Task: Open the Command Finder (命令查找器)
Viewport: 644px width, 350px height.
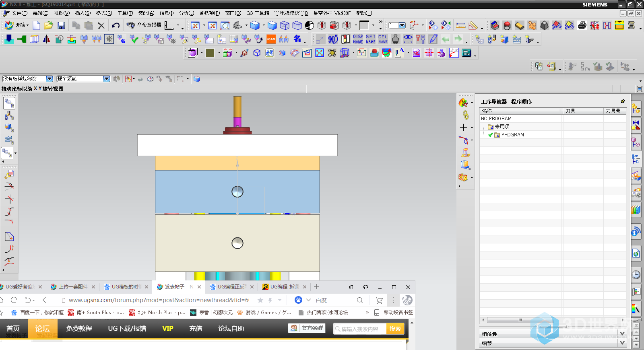Action: (144, 25)
